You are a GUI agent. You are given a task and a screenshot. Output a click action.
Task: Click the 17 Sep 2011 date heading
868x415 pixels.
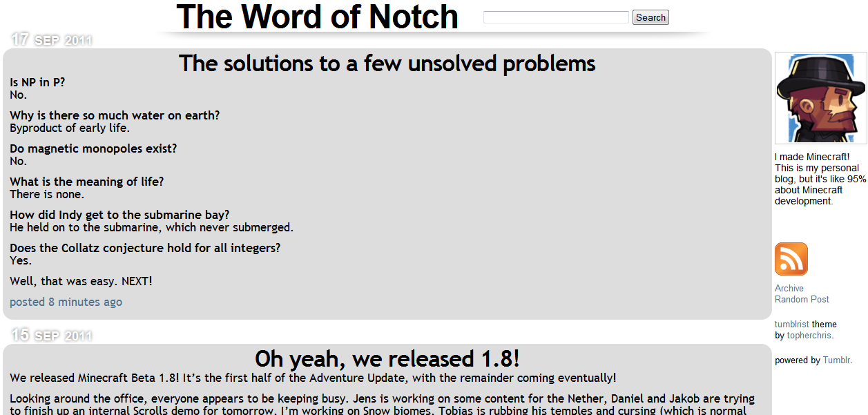[52, 40]
